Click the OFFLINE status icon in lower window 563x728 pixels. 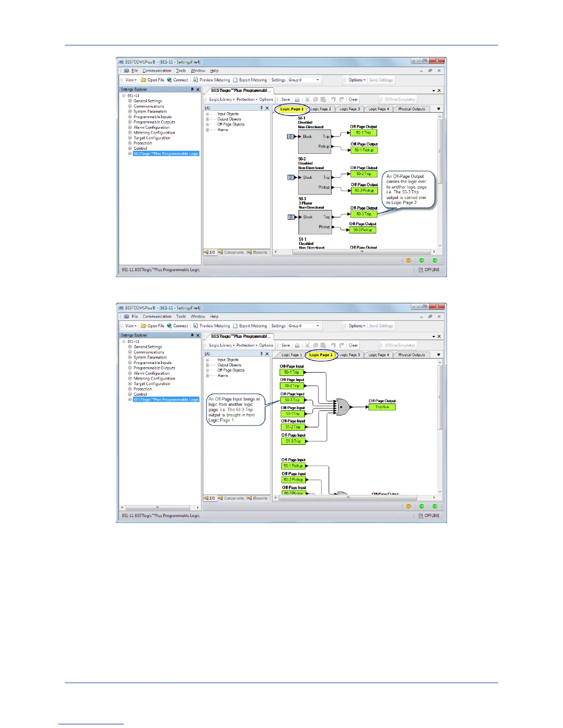coord(420,516)
